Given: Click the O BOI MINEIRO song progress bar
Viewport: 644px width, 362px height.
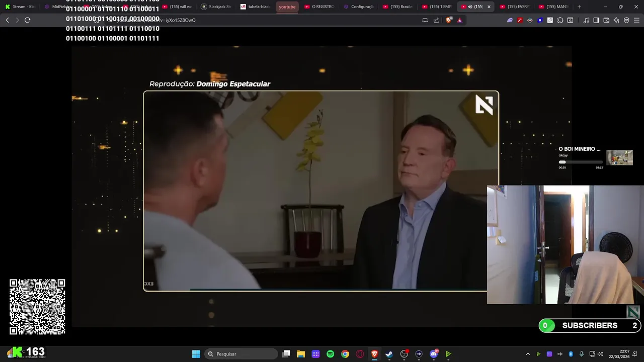Looking at the screenshot, I should tap(581, 162).
